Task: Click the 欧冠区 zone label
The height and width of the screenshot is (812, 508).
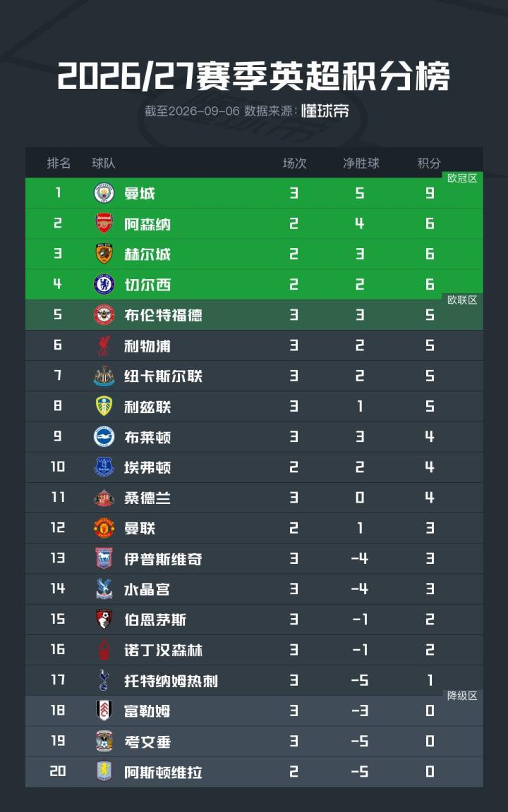Action: pos(462,178)
